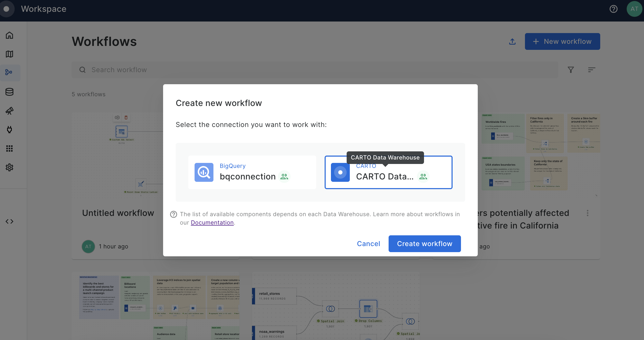Open the Documentation link
Viewport: 644px width, 340px height.
(212, 222)
